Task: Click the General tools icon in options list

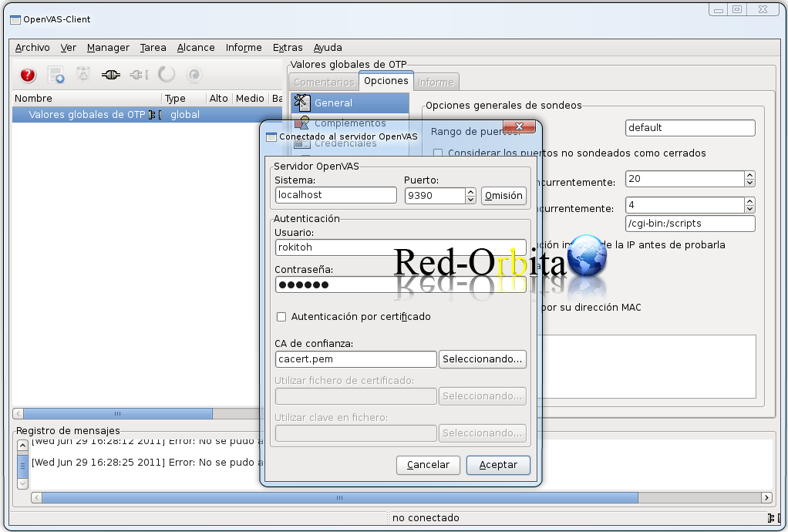Action: click(x=302, y=103)
